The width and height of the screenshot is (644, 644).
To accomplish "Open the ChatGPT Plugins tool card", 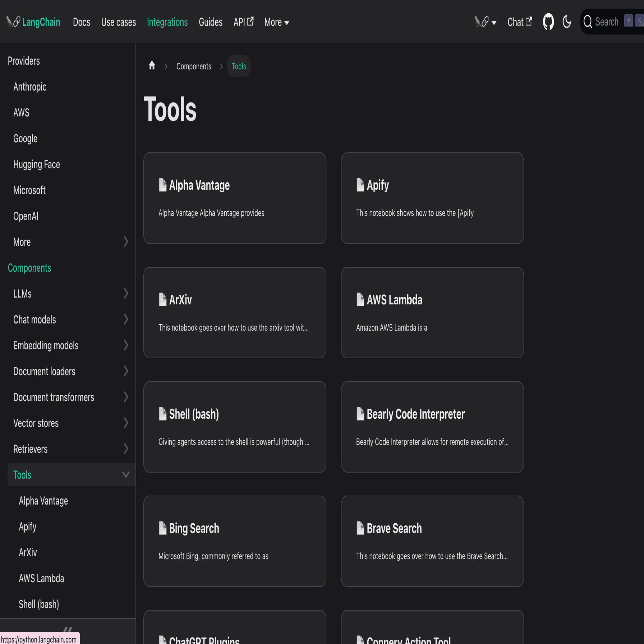I will (235, 627).
